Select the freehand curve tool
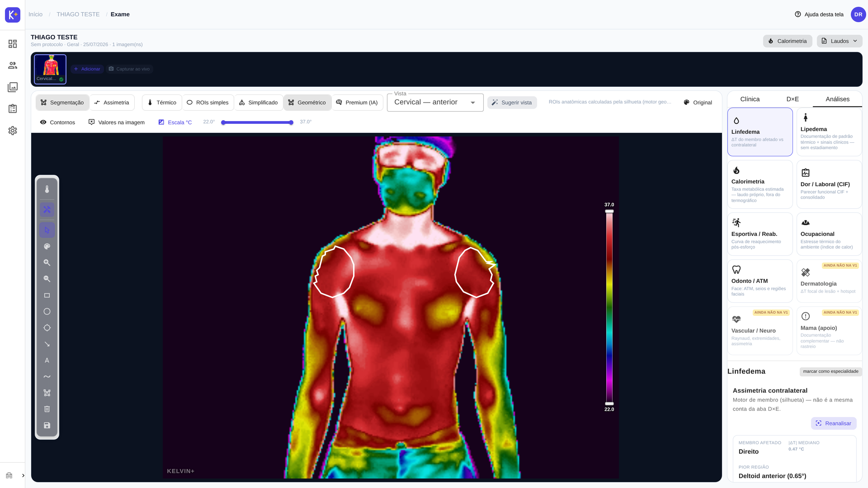 47,377
